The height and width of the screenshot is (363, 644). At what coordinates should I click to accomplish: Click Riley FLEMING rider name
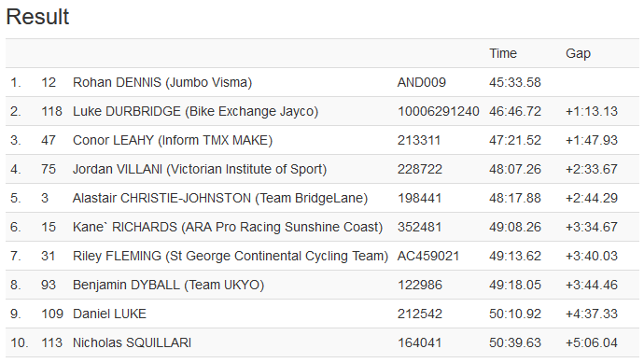coord(231,257)
